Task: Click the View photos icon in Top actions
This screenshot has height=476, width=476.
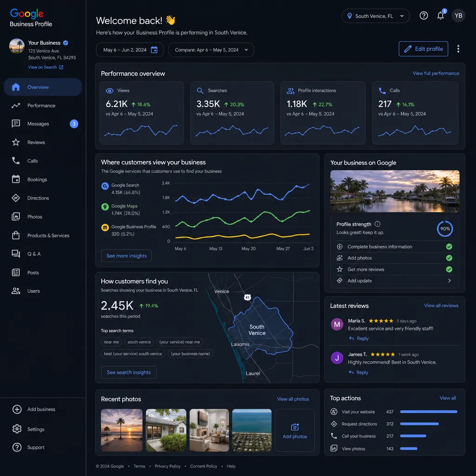Action: click(334, 448)
